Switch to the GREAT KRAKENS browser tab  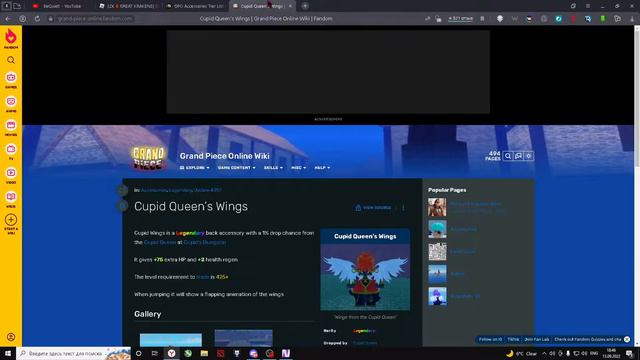click(129, 6)
